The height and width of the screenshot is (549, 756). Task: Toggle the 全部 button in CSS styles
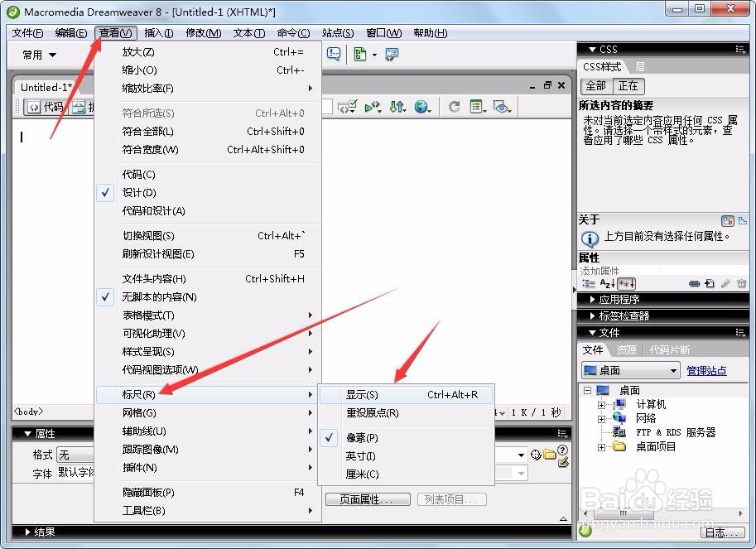click(x=596, y=86)
